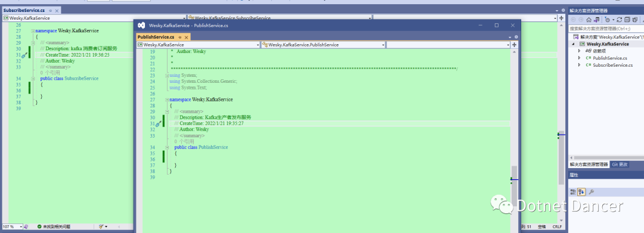Select the SubscribeService.cs editor tab

pos(24,10)
